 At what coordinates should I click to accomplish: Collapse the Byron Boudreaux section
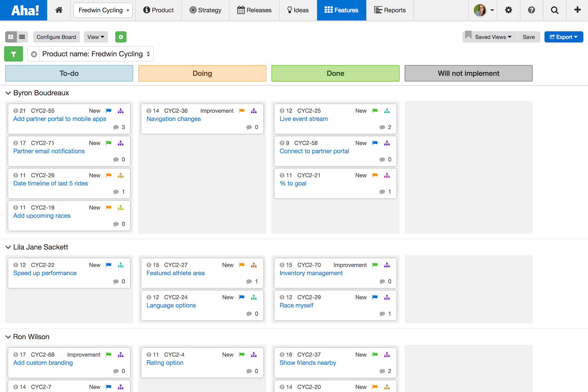click(x=8, y=93)
